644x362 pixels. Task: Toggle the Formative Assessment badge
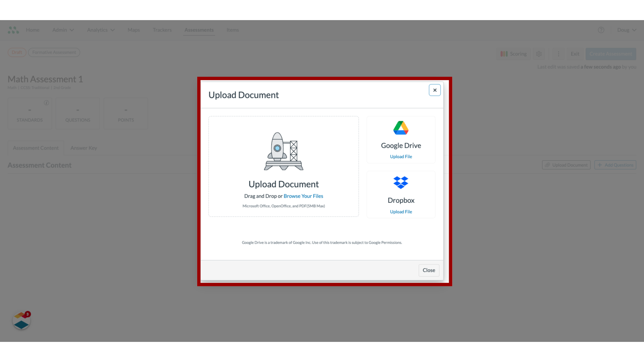[x=54, y=52]
